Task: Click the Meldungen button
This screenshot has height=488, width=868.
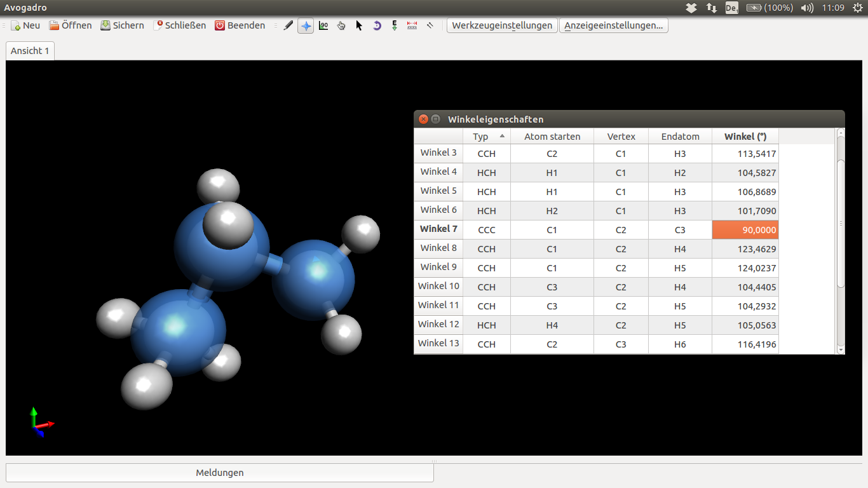Action: point(220,473)
